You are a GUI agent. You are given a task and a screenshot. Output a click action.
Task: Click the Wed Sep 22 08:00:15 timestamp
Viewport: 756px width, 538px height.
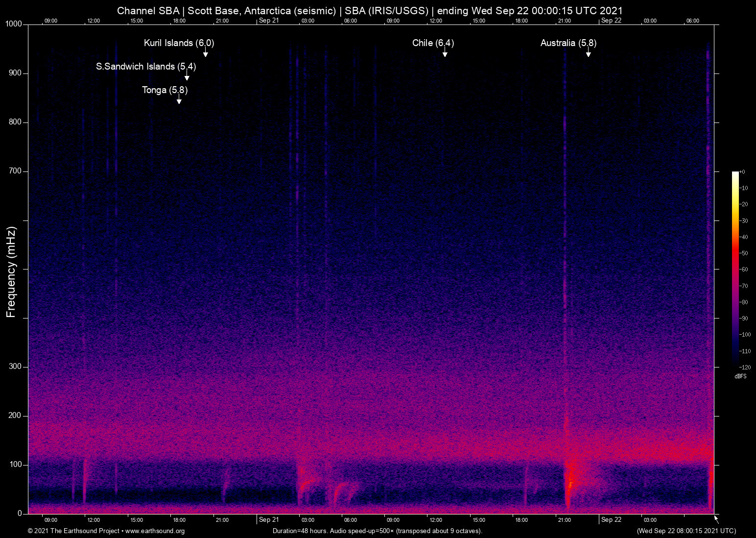click(686, 531)
